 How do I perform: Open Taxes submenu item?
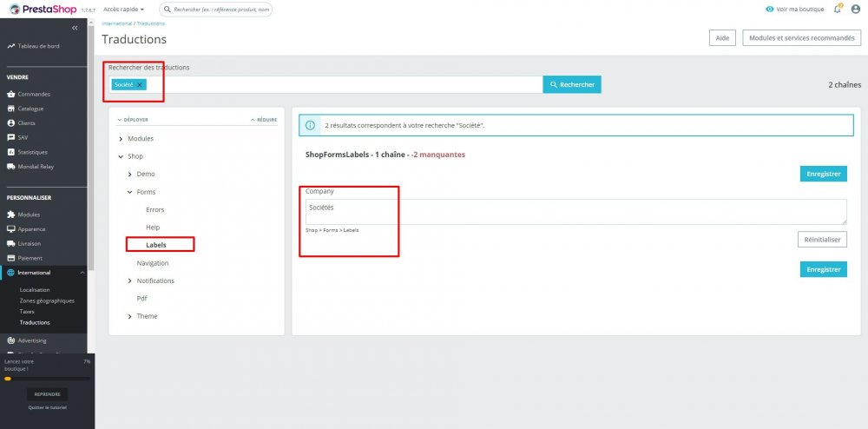click(27, 311)
